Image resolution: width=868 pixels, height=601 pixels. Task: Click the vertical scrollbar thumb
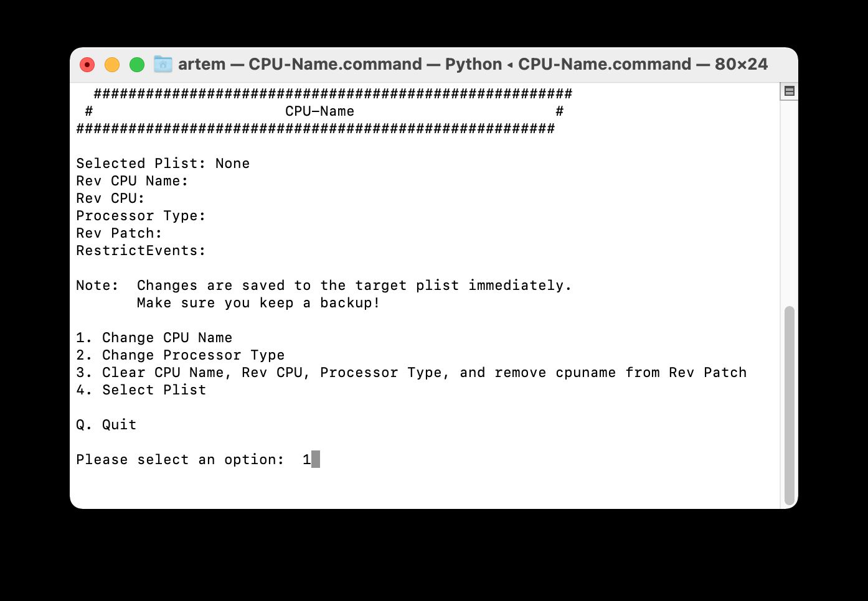tap(789, 404)
